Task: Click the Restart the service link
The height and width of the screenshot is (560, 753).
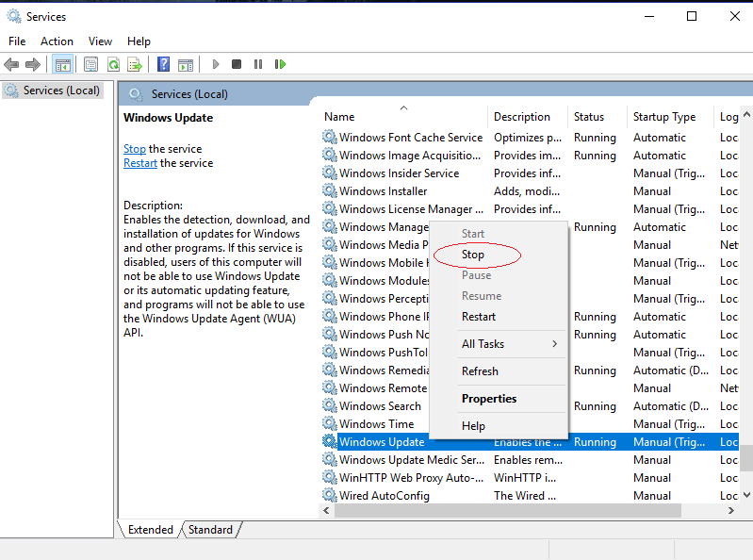Action: coord(140,163)
